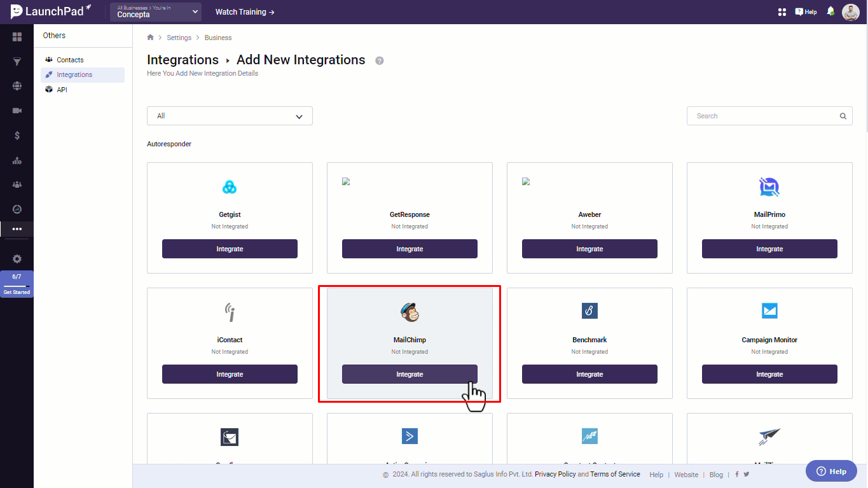Expand the All category filter dropdown
The height and width of the screenshot is (488, 868).
(230, 116)
